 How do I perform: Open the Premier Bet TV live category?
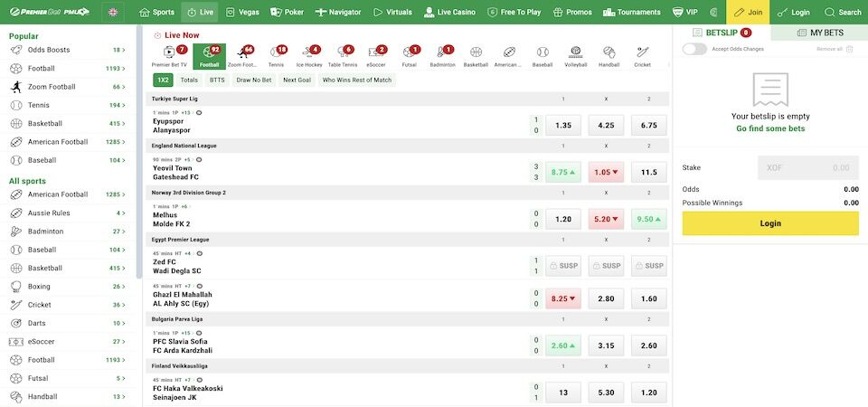click(169, 56)
